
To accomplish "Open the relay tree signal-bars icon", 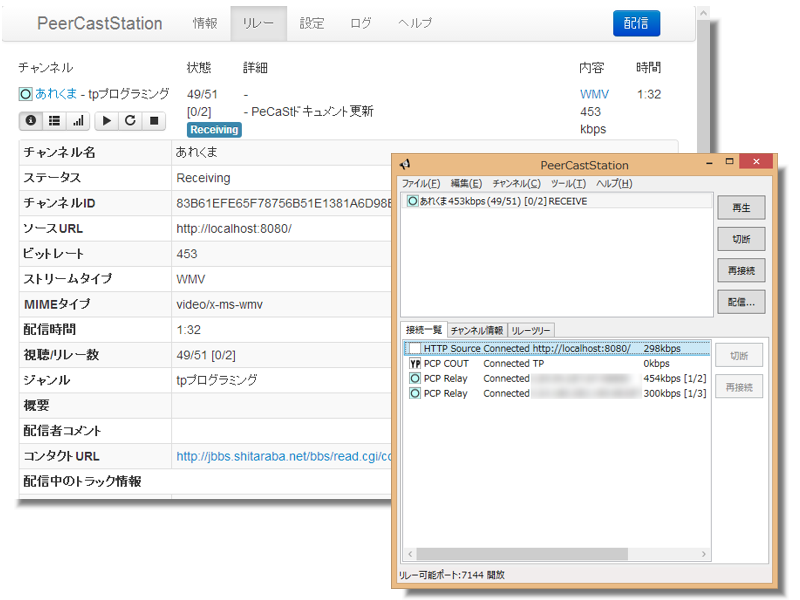I will click(78, 121).
